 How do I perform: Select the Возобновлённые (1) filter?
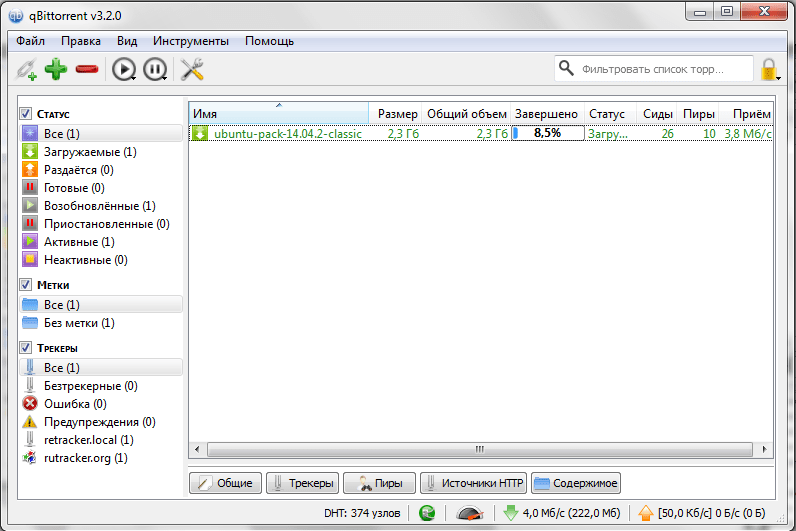(102, 206)
